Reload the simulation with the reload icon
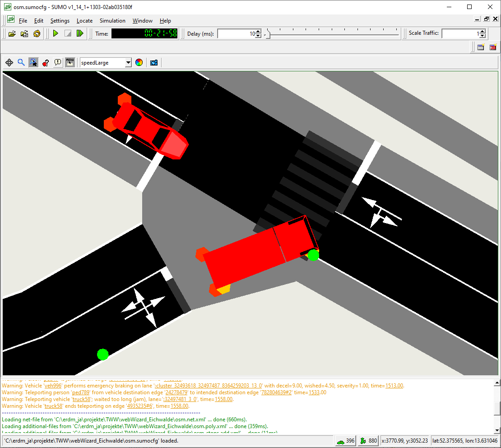The height and width of the screenshot is (448, 501). pos(37,33)
